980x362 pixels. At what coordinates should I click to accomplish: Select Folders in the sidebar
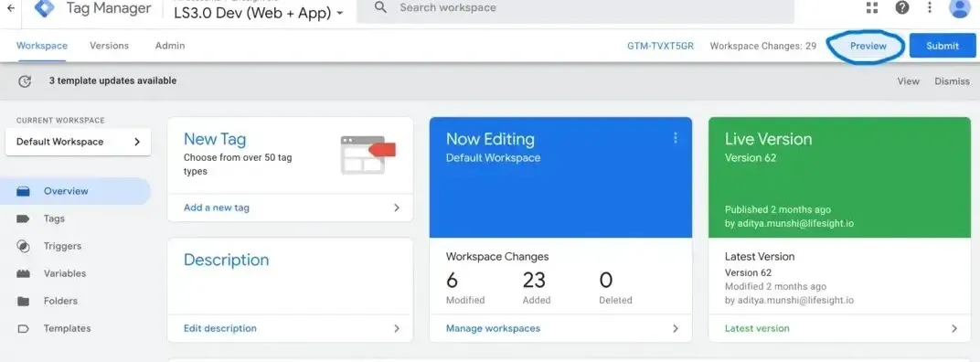pyautogui.click(x=75, y=302)
